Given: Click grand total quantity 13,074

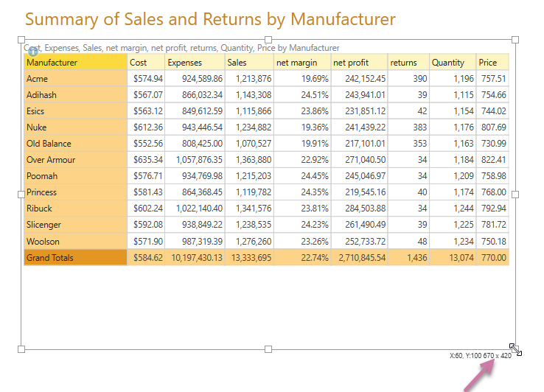Looking at the screenshot, I should [x=461, y=258].
